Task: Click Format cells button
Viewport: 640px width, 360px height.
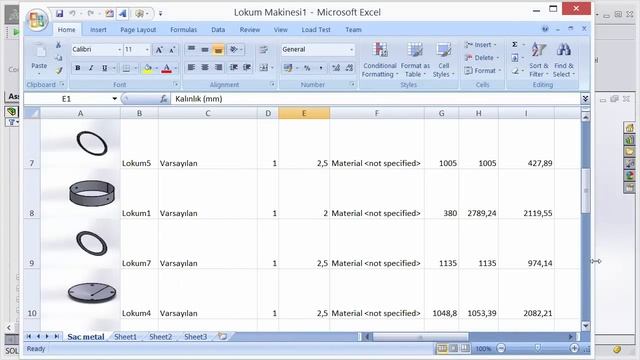Action: [x=482, y=71]
